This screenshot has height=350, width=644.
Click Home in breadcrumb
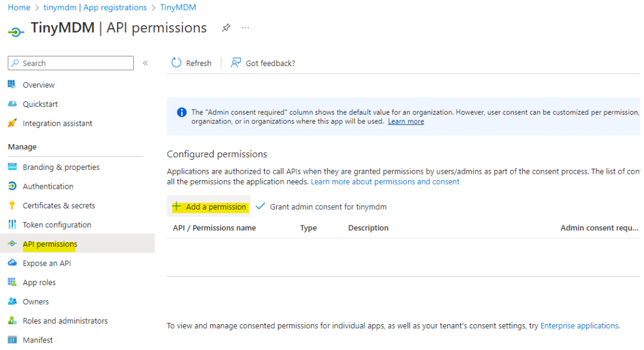pos(19,8)
